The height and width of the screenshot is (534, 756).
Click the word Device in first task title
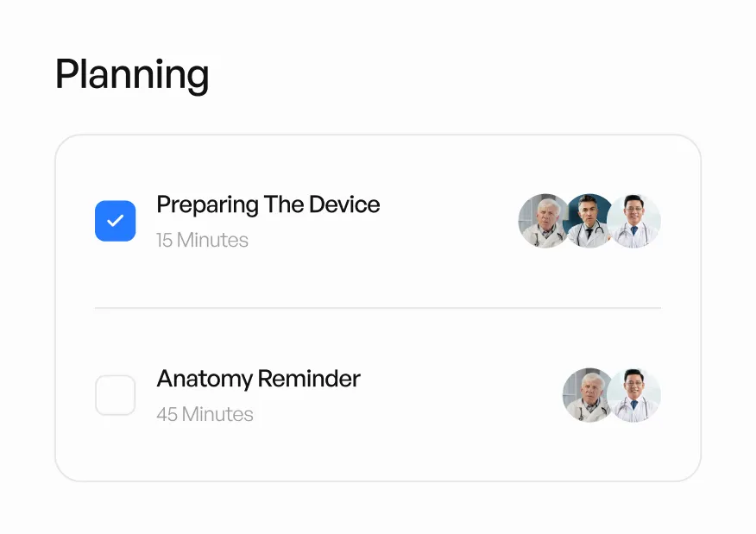[344, 205]
